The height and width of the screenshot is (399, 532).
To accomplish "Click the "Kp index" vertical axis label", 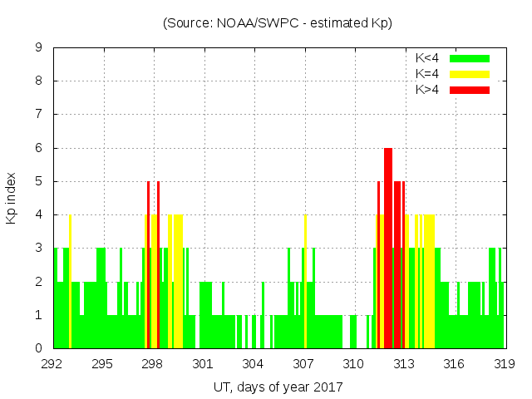I will 12,198.
